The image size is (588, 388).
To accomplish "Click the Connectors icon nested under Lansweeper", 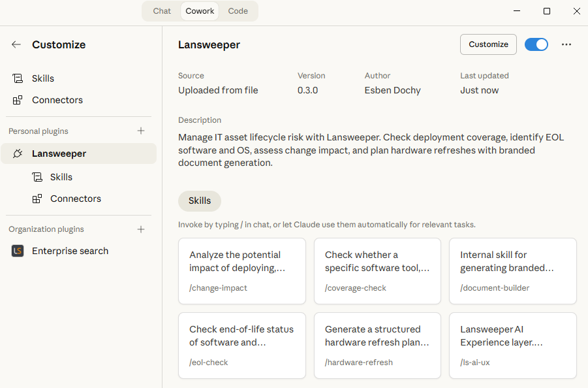I will tap(37, 199).
